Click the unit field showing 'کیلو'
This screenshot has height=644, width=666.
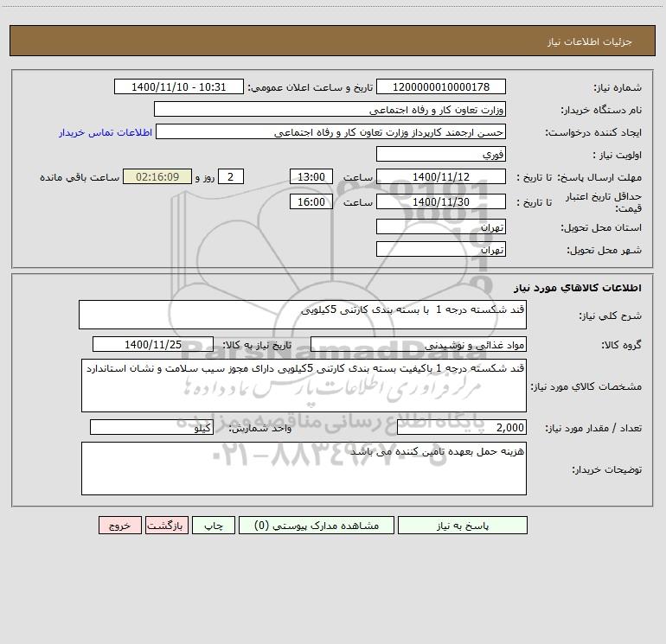pyautogui.click(x=151, y=427)
